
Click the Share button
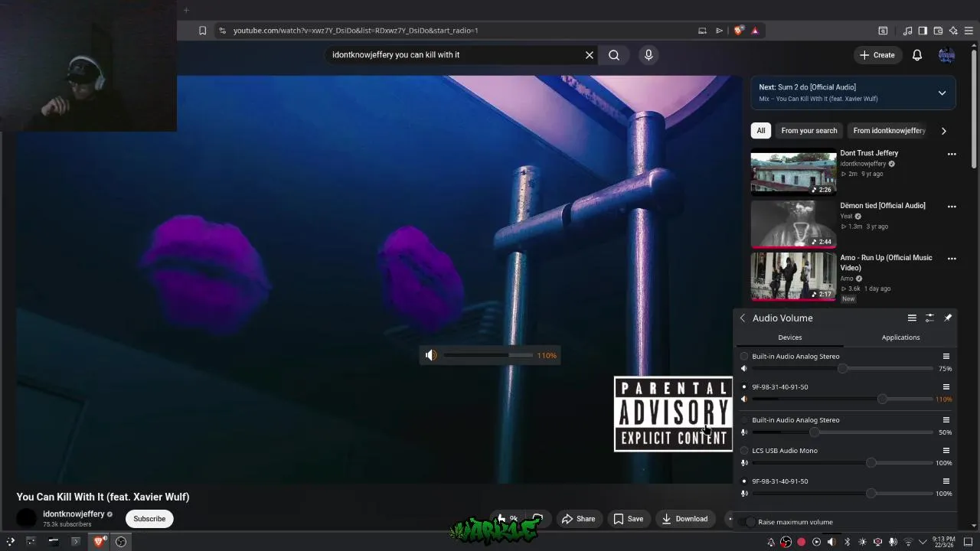tap(578, 519)
